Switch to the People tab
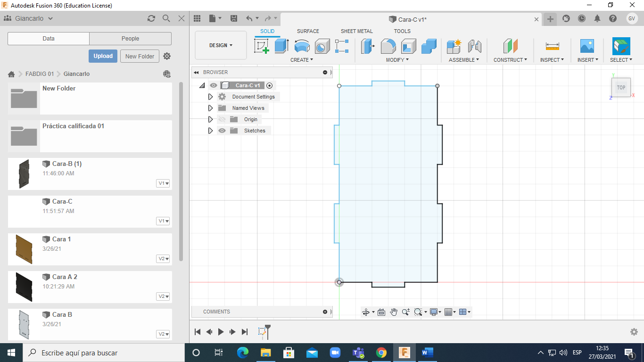Viewport: 644px width, 362px height. click(131, 39)
